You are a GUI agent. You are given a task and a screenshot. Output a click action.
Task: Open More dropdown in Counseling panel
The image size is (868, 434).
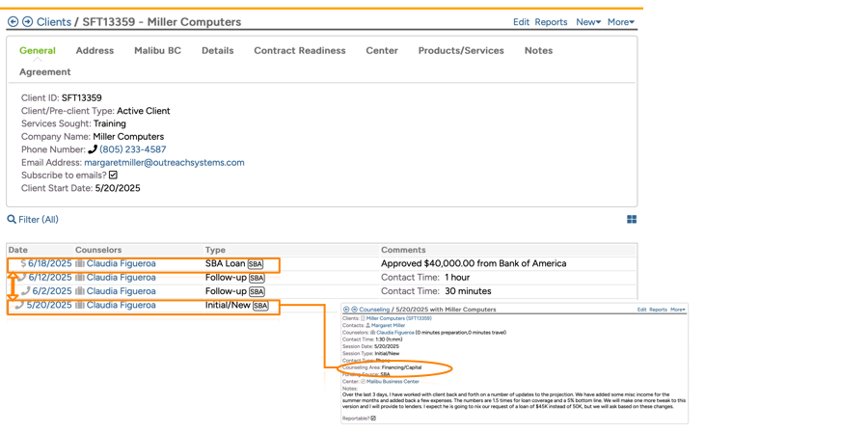678,310
